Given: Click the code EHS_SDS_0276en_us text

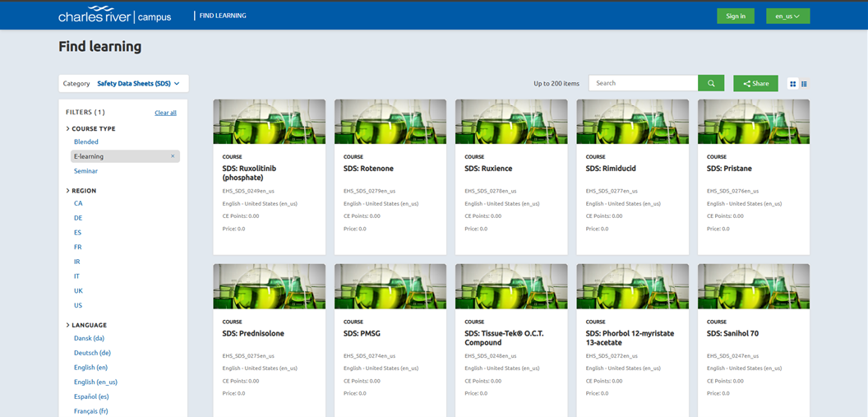Looking at the screenshot, I should click(x=733, y=191).
